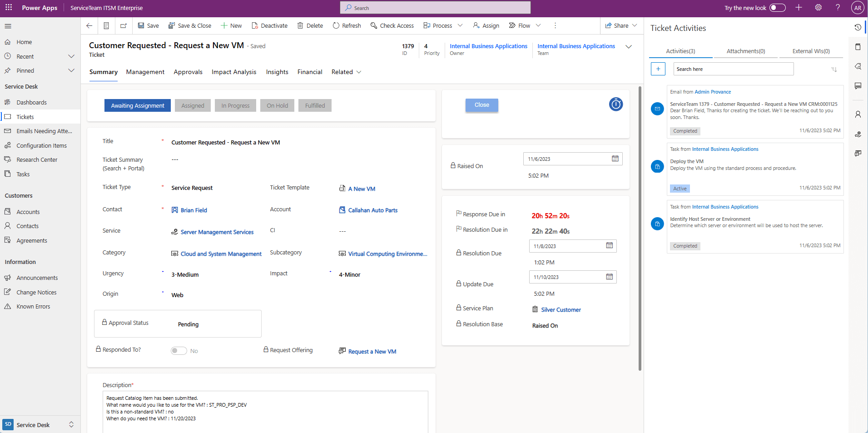Image resolution: width=868 pixels, height=433 pixels.
Task: Click the person icon in the right rail
Action: click(858, 114)
